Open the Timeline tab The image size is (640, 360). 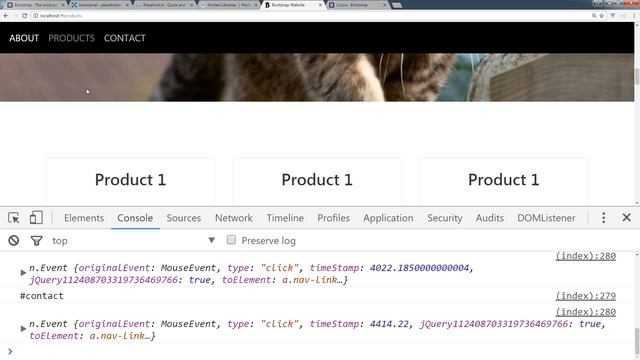(x=285, y=218)
